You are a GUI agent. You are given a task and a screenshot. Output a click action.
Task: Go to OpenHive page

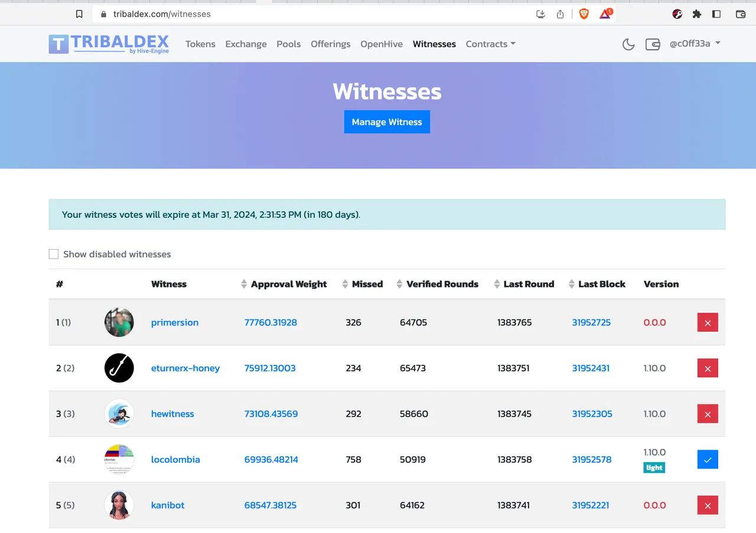(382, 44)
